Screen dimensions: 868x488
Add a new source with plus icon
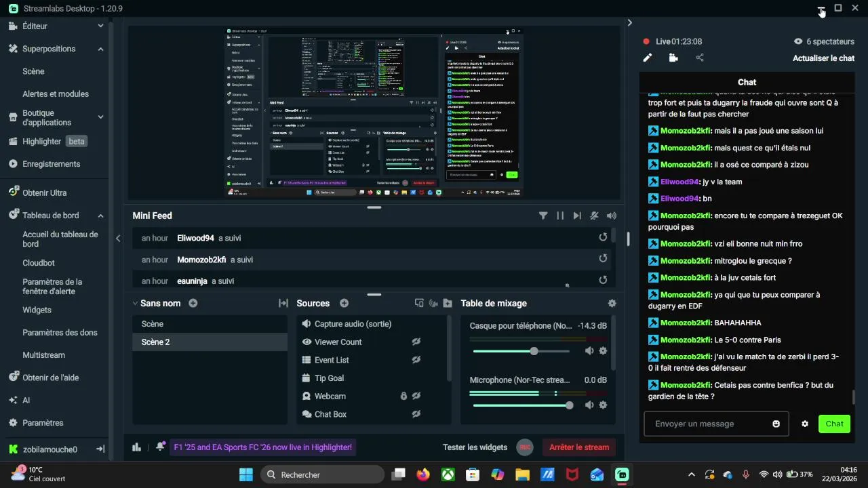(x=344, y=303)
